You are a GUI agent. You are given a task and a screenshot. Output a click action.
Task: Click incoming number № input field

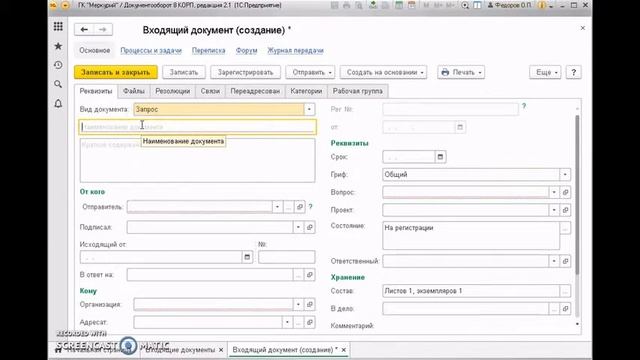pos(287,257)
